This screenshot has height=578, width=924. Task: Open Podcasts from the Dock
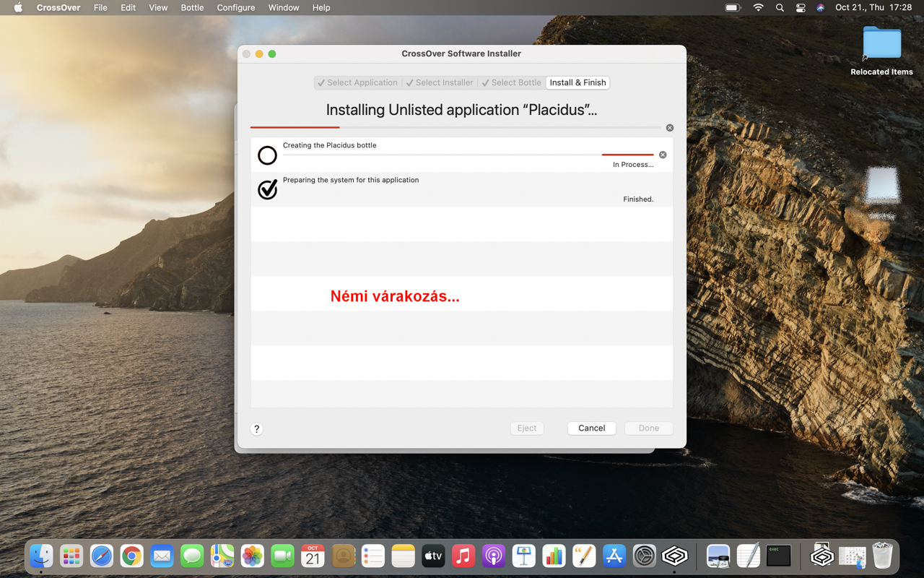494,556
